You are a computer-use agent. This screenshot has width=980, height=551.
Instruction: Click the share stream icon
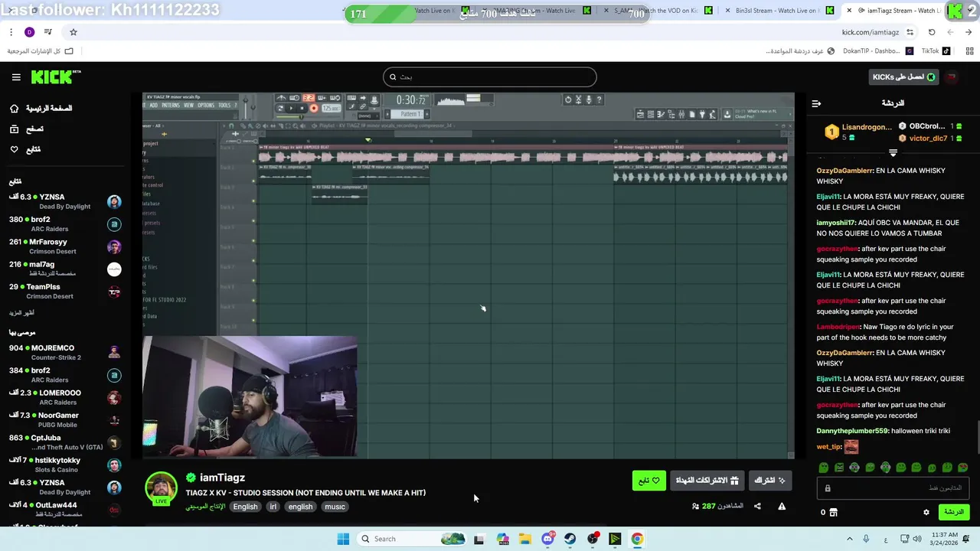click(757, 506)
